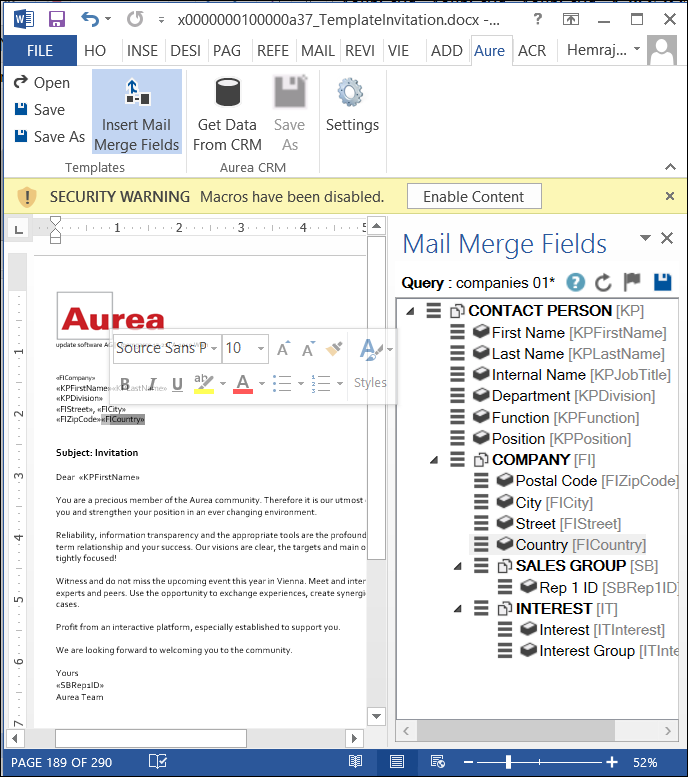Click Enable Content button
Screen dimensions: 688x777
click(x=474, y=197)
